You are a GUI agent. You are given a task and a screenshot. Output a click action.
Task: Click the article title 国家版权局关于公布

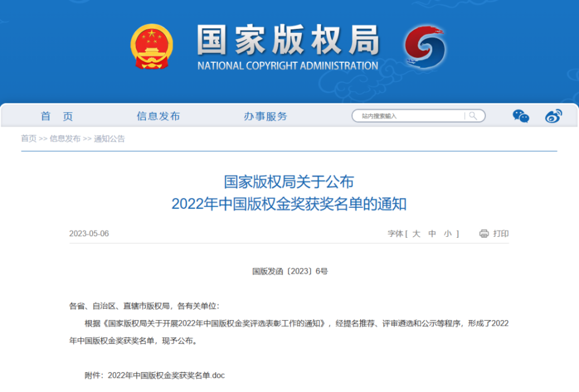[289, 182]
